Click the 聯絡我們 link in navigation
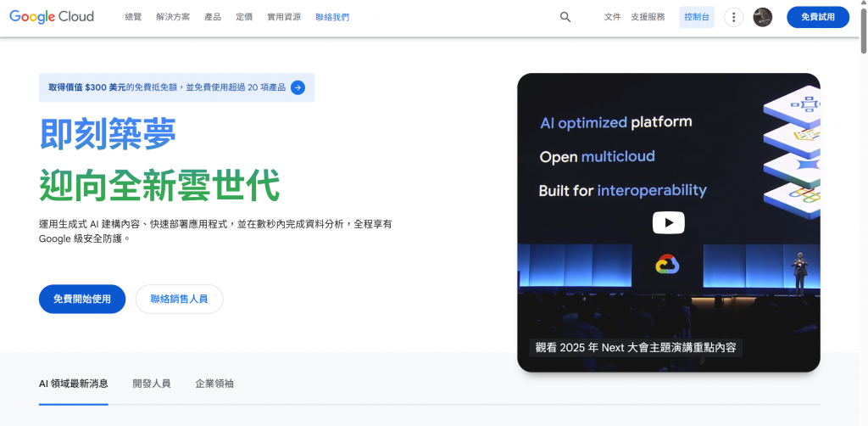The image size is (868, 426). click(x=332, y=17)
